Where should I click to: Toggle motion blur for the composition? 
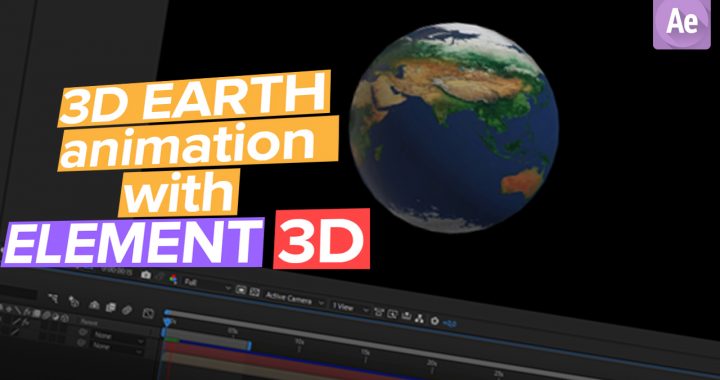click(x=127, y=310)
